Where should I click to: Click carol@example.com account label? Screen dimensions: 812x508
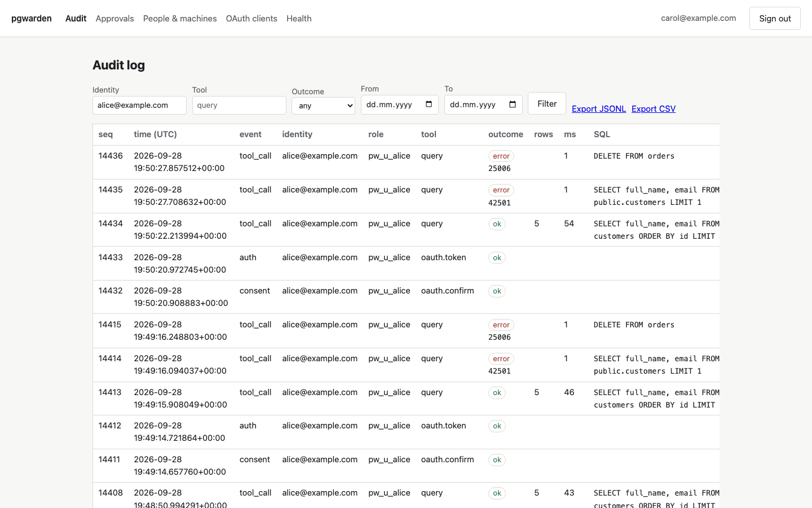pos(698,18)
